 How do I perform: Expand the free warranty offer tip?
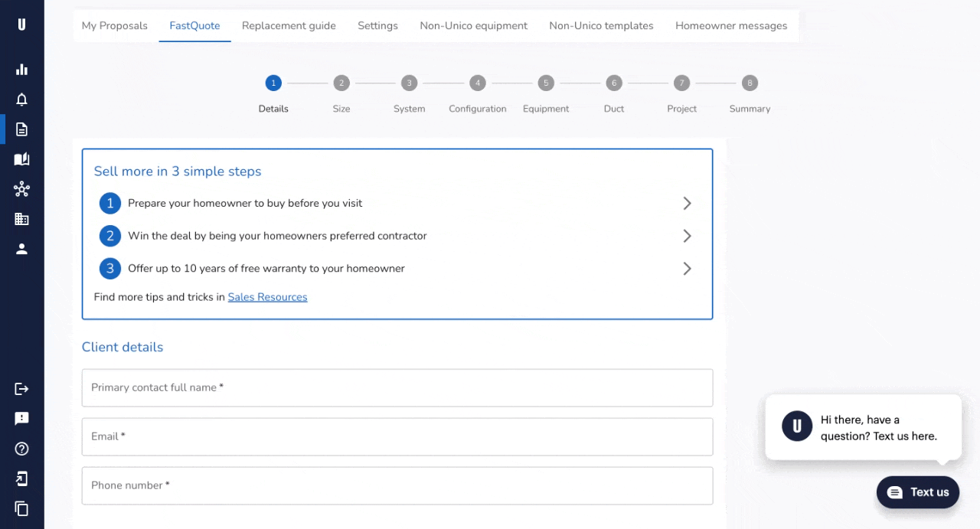click(x=687, y=268)
